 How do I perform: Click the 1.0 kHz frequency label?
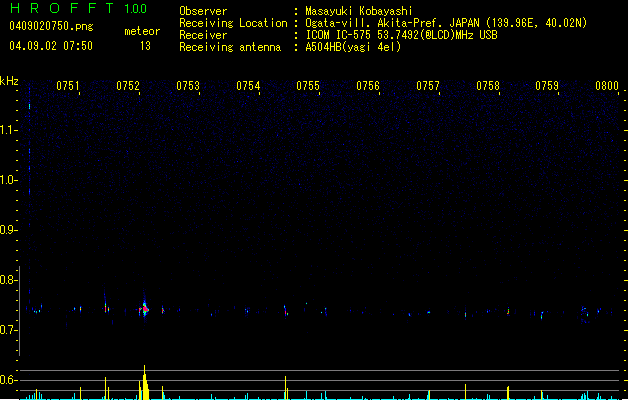tap(9, 180)
